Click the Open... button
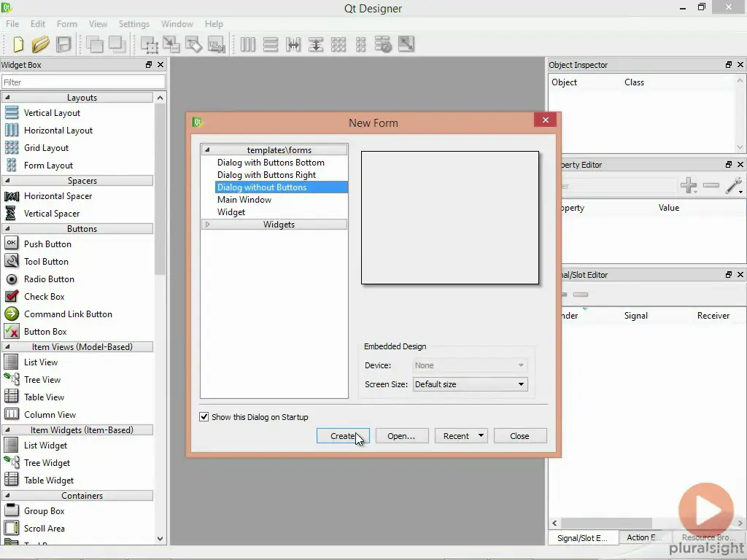Viewport: 747px width, 560px height. pyautogui.click(x=401, y=436)
